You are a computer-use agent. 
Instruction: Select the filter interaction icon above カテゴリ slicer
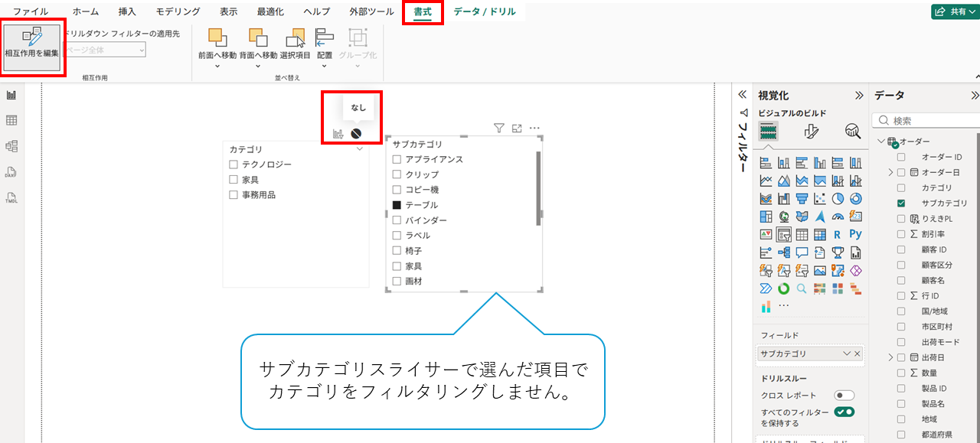(338, 133)
